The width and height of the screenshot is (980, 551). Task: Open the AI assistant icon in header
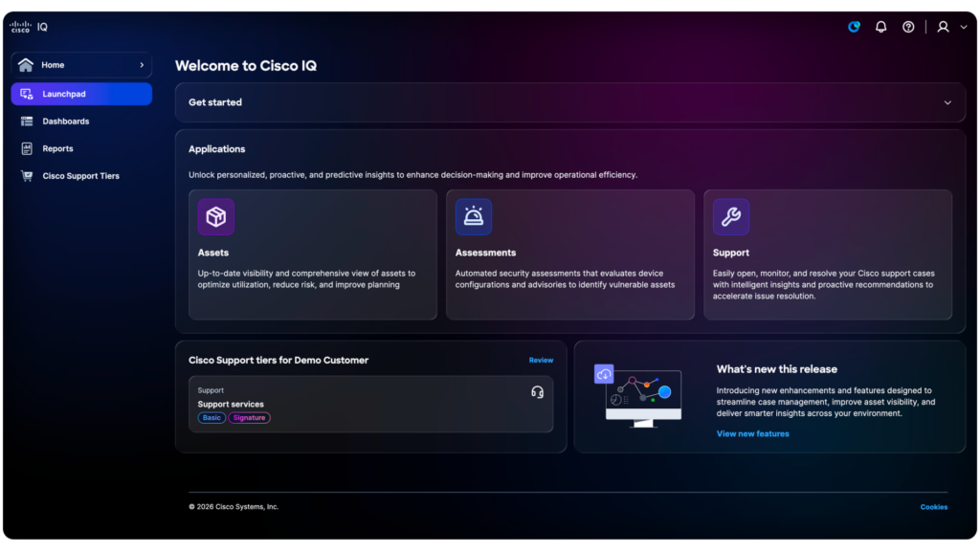click(854, 27)
